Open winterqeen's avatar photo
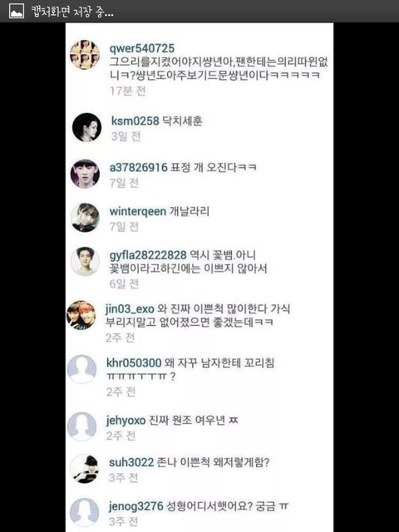The image size is (399, 532). [x=85, y=218]
